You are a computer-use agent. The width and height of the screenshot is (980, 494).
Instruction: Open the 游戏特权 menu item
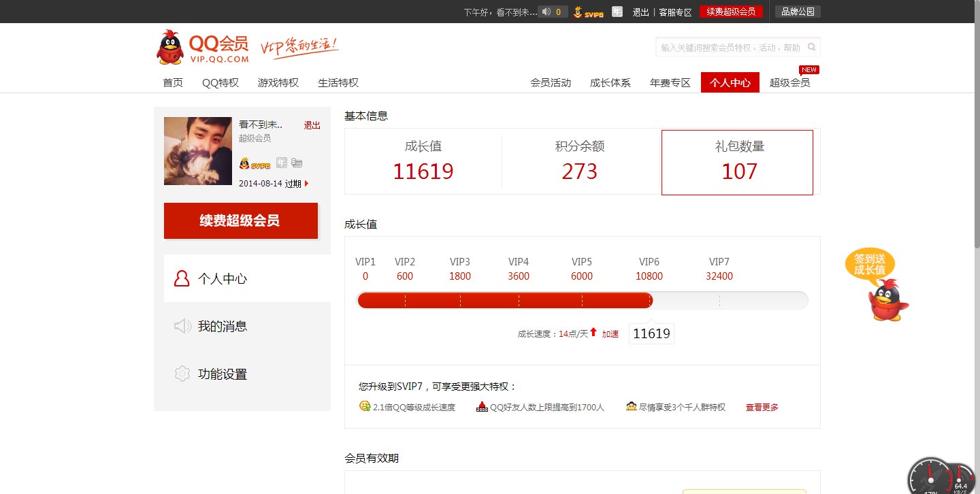278,82
